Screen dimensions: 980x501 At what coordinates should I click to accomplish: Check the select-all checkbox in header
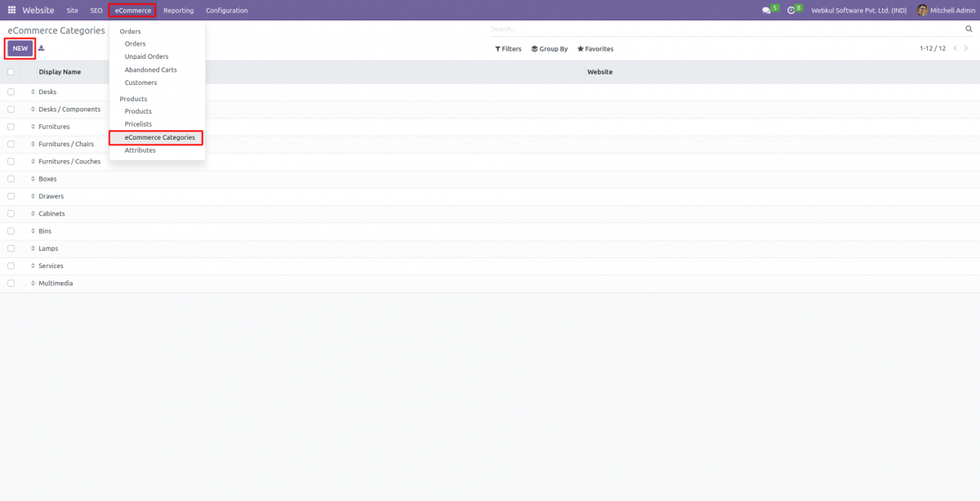(x=11, y=71)
